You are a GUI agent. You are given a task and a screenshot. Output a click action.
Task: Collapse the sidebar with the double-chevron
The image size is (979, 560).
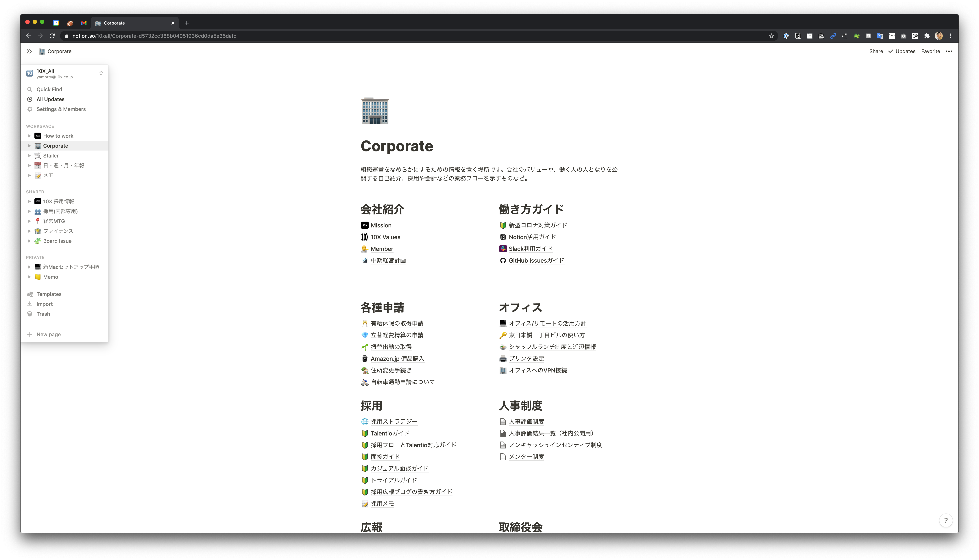click(x=29, y=51)
